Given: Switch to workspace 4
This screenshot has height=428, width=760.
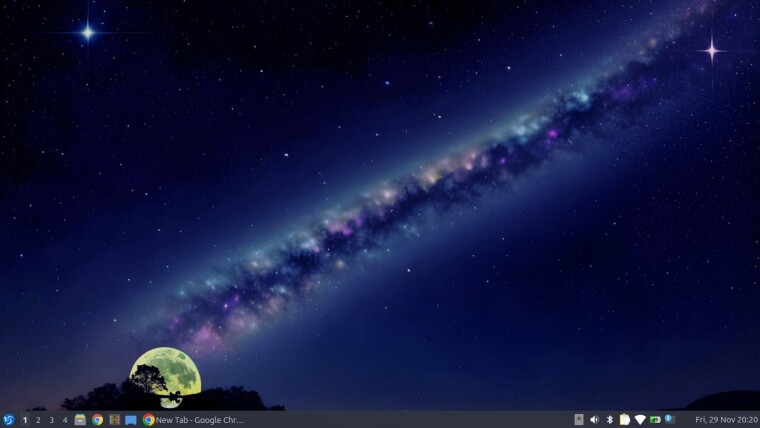Looking at the screenshot, I should [x=65, y=420].
